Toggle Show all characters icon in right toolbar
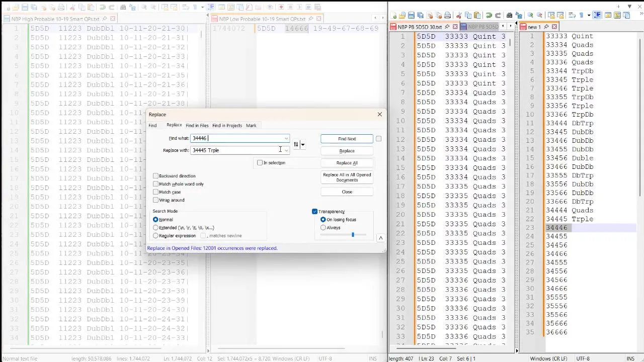This screenshot has height=362, width=644. click(x=582, y=15)
